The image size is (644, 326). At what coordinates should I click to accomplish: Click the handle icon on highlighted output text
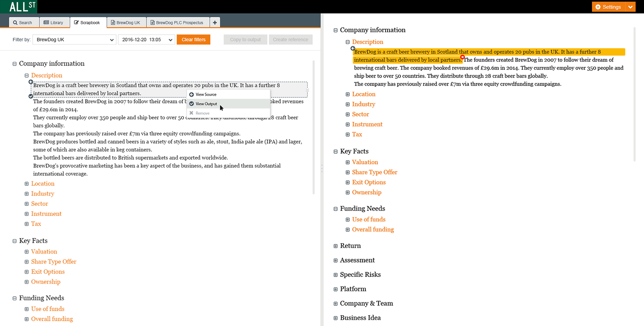pos(353,49)
